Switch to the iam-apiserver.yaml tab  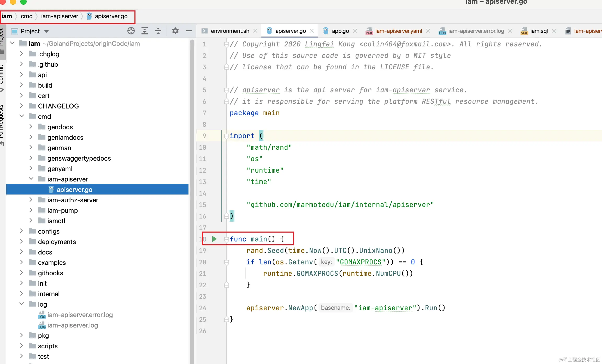[398, 31]
